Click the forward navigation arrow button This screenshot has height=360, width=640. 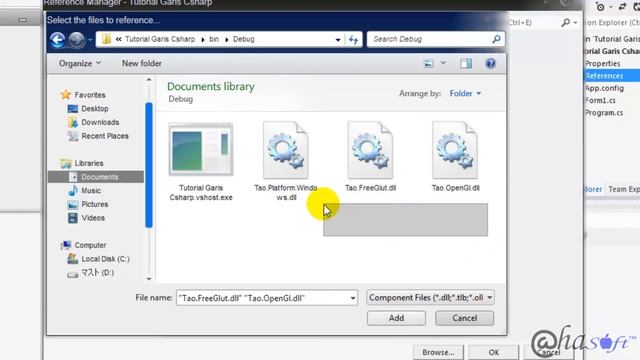coord(77,40)
